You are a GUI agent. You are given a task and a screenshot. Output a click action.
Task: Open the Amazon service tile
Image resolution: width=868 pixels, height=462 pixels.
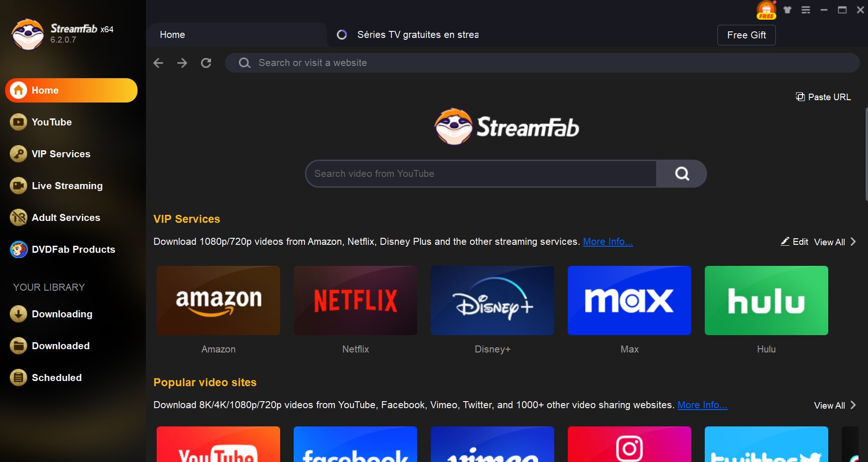click(218, 301)
